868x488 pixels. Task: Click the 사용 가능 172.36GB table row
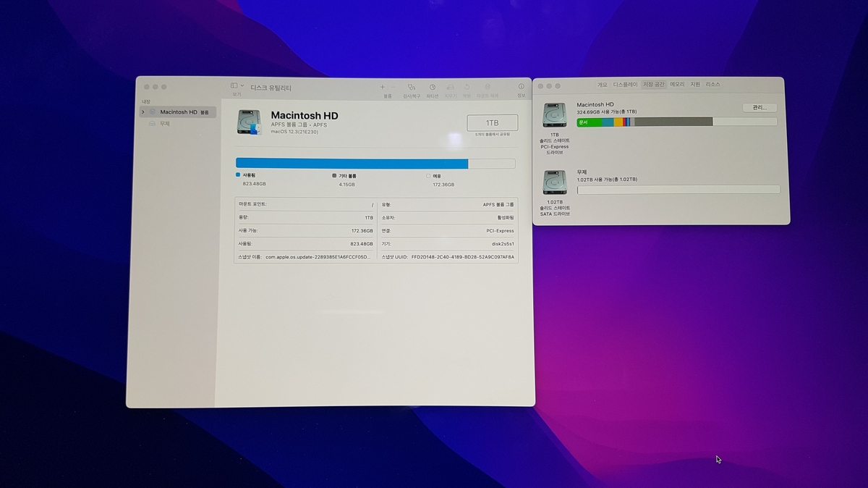click(x=305, y=230)
